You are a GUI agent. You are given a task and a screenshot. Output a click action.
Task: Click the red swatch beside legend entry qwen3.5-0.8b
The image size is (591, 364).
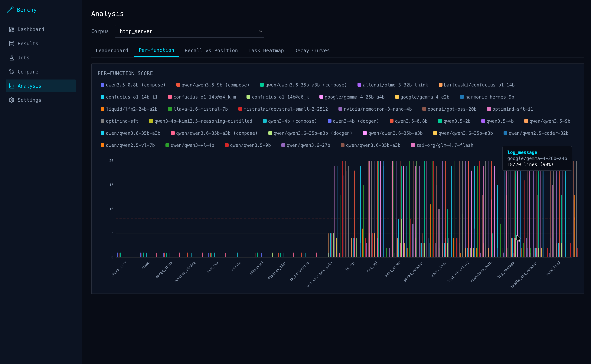[392, 121]
